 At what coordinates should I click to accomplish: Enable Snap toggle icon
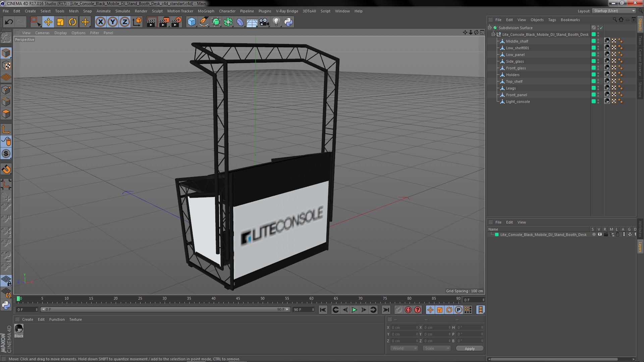tap(6, 169)
